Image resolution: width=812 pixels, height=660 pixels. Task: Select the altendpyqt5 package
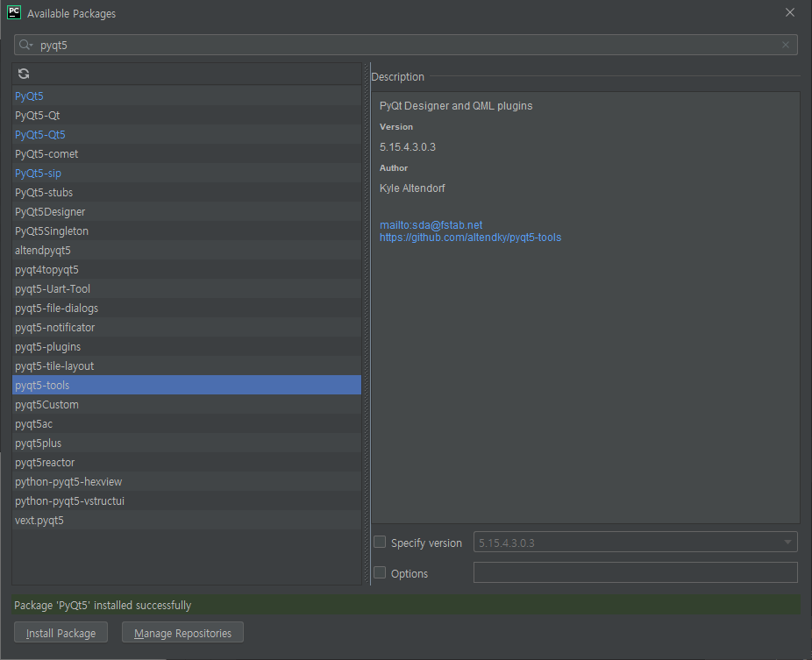point(187,251)
